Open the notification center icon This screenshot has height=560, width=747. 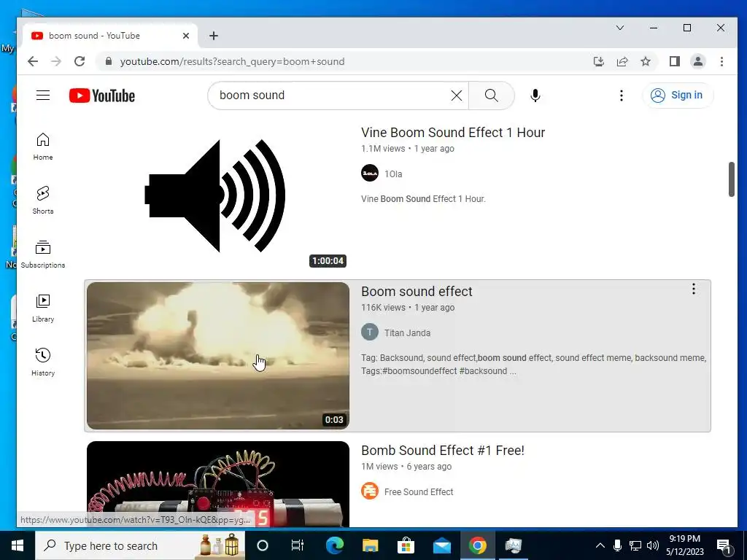pos(724,546)
